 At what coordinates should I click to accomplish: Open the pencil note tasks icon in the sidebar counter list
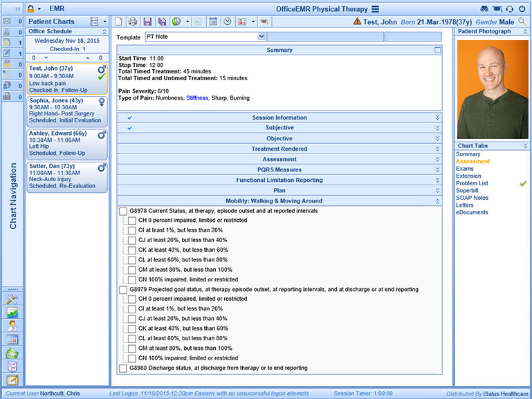coord(7,53)
